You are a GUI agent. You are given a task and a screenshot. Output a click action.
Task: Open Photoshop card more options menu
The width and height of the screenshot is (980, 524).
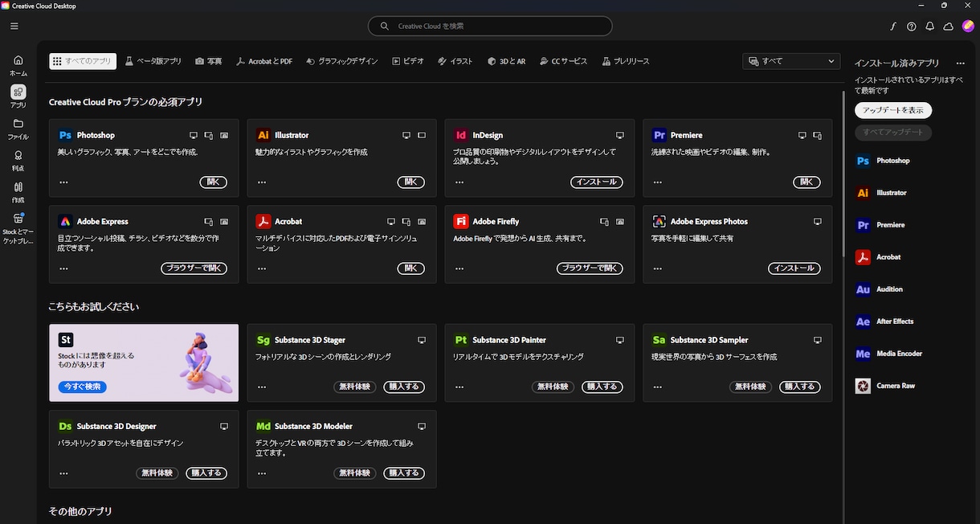click(63, 182)
